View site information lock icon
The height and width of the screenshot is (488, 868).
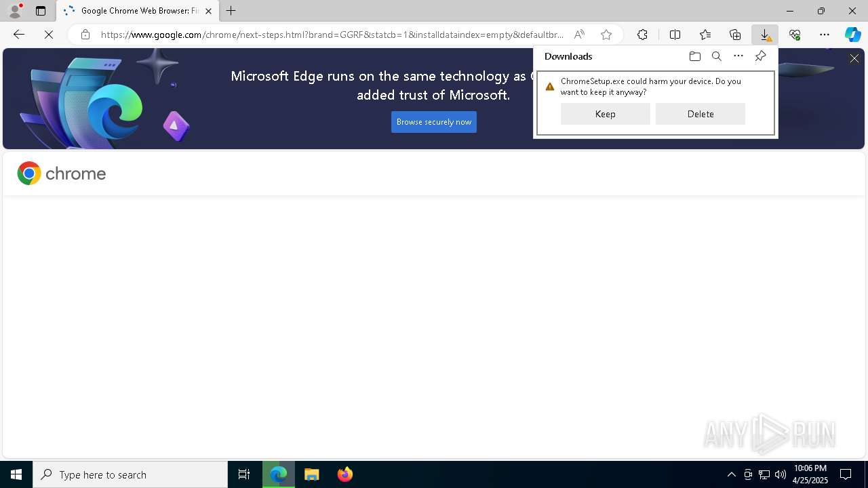(85, 35)
